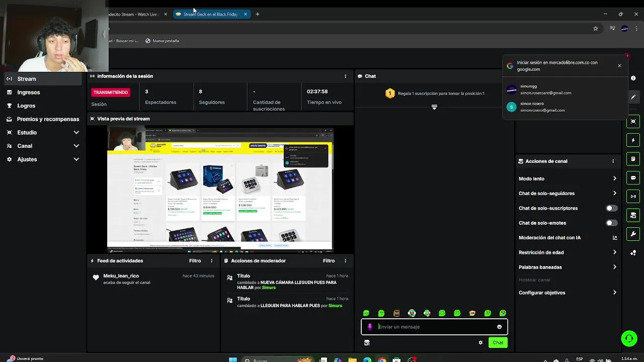Screen dimensions: 644x362
Task: Click the 02:37:58 live time value
Action: point(317,92)
